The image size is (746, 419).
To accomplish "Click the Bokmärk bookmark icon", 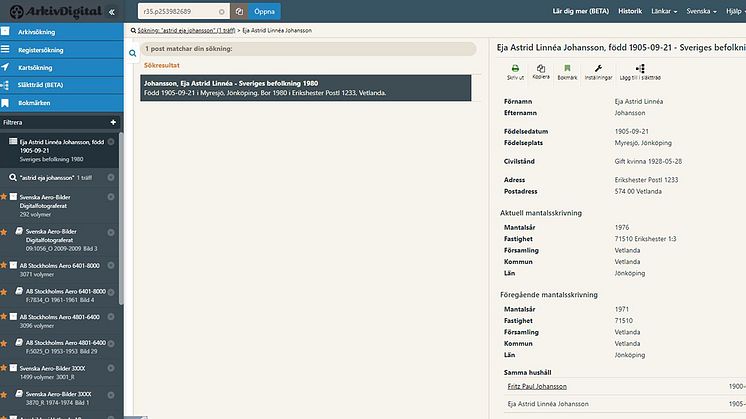I will click(x=567, y=72).
